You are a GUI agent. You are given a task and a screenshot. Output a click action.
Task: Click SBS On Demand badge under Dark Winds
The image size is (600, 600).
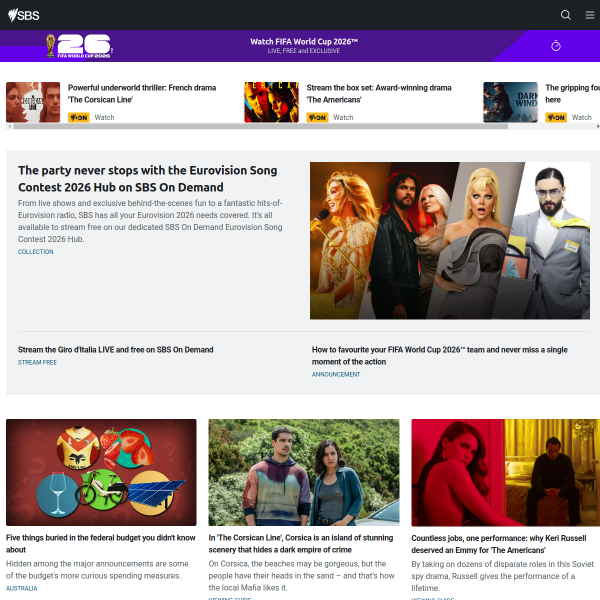pyautogui.click(x=556, y=117)
